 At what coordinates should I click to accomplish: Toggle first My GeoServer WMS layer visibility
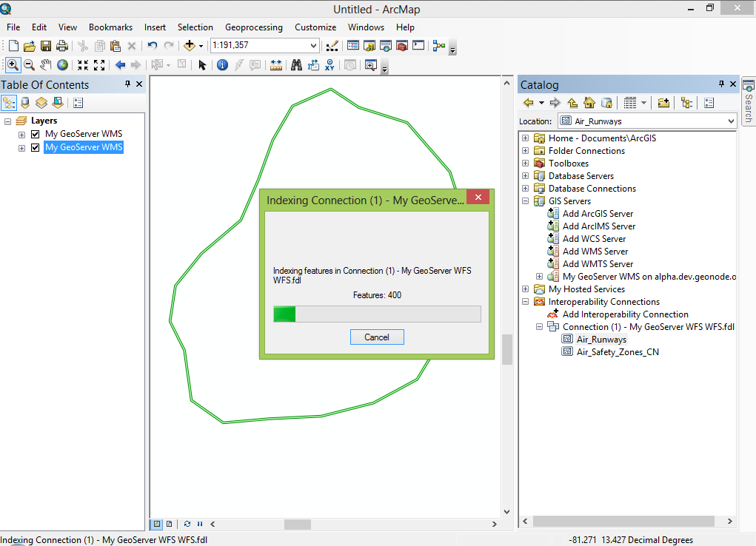tap(36, 134)
